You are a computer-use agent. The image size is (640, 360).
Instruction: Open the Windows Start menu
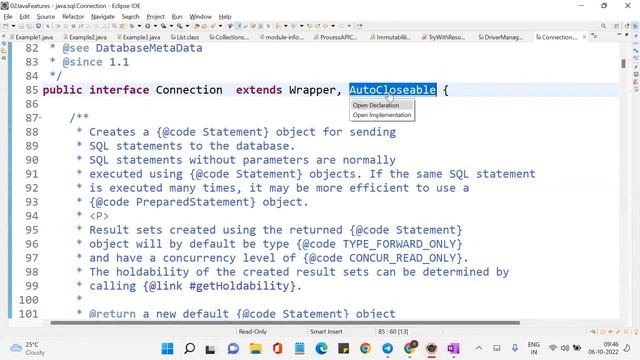click(x=167, y=349)
